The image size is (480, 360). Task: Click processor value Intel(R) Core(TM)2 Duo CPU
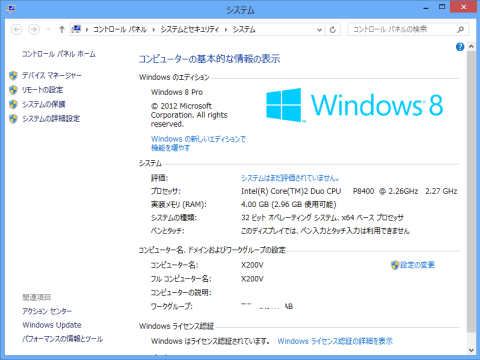tap(291, 191)
